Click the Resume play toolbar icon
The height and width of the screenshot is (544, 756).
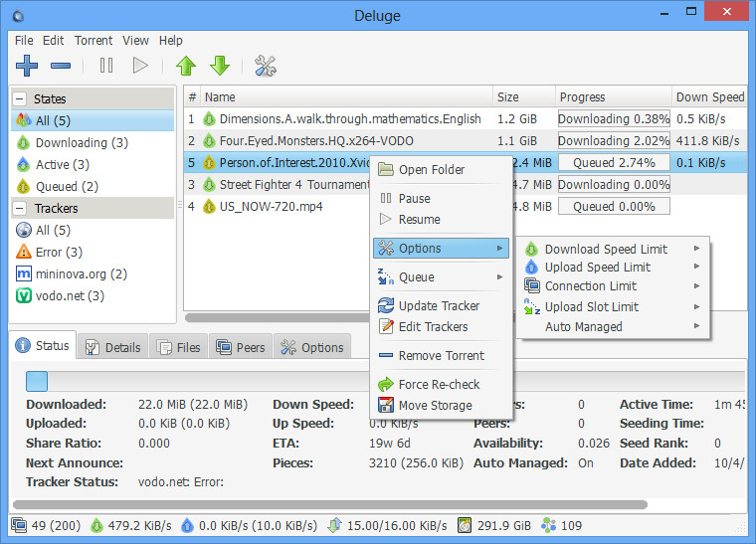pyautogui.click(x=140, y=65)
